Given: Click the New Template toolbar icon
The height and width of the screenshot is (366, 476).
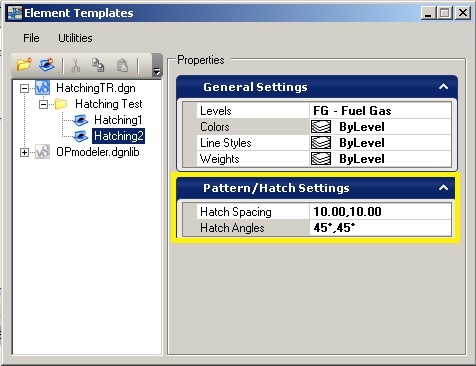Looking at the screenshot, I should (47, 64).
